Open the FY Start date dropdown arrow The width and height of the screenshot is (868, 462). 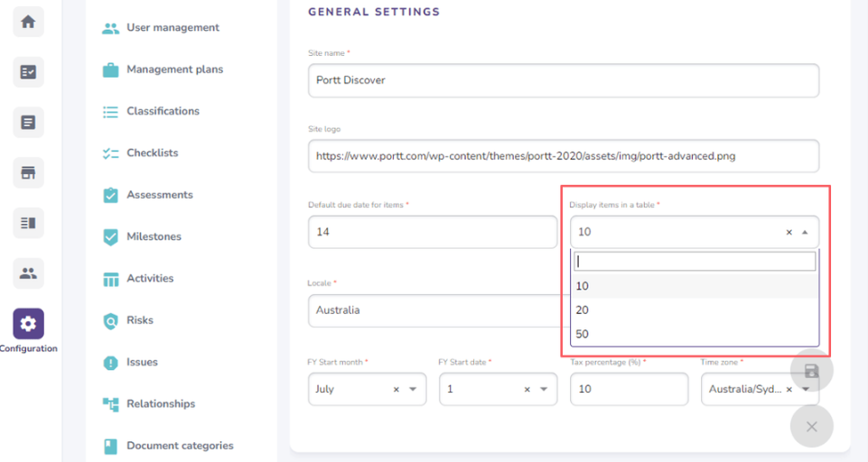pos(544,390)
